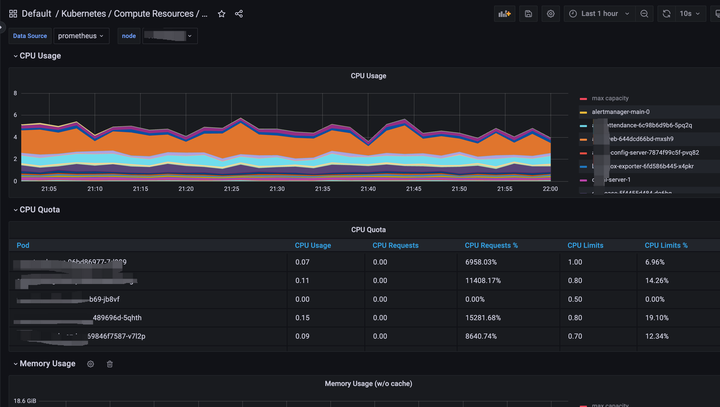Share the dashboard via share icon
Image resolution: width=720 pixels, height=407 pixels.
[239, 14]
